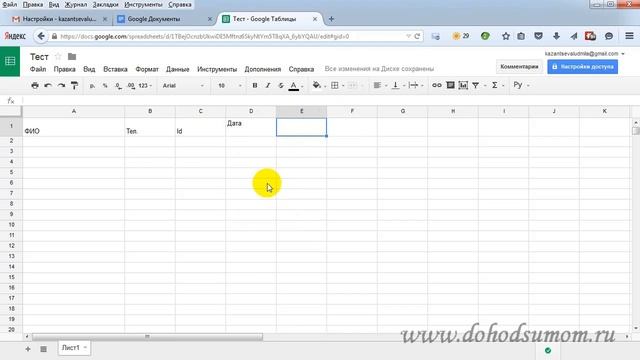Switch to the Настройки Gmail tab
640x360 pixels.
[x=60, y=19]
